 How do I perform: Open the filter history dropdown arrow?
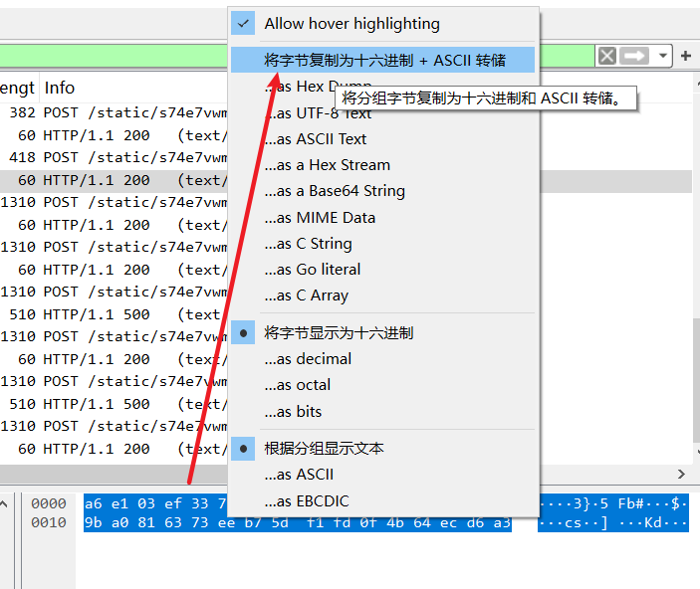click(x=662, y=57)
